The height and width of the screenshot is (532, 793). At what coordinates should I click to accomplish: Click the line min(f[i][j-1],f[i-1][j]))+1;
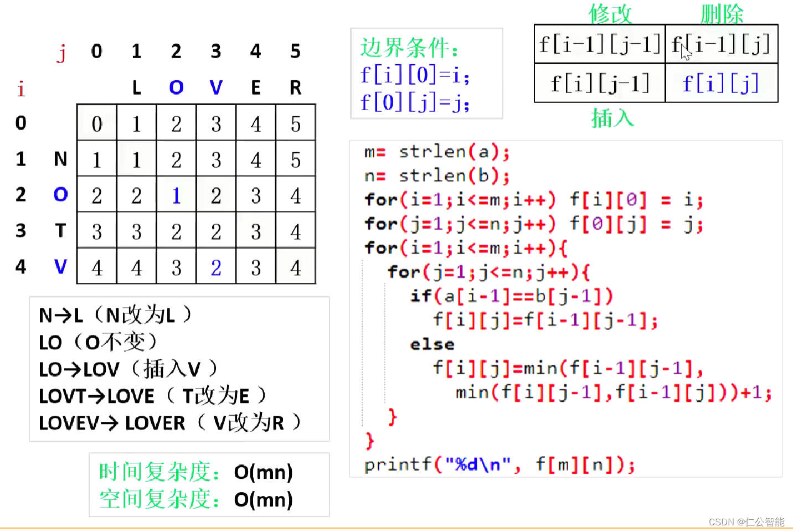[x=614, y=392]
